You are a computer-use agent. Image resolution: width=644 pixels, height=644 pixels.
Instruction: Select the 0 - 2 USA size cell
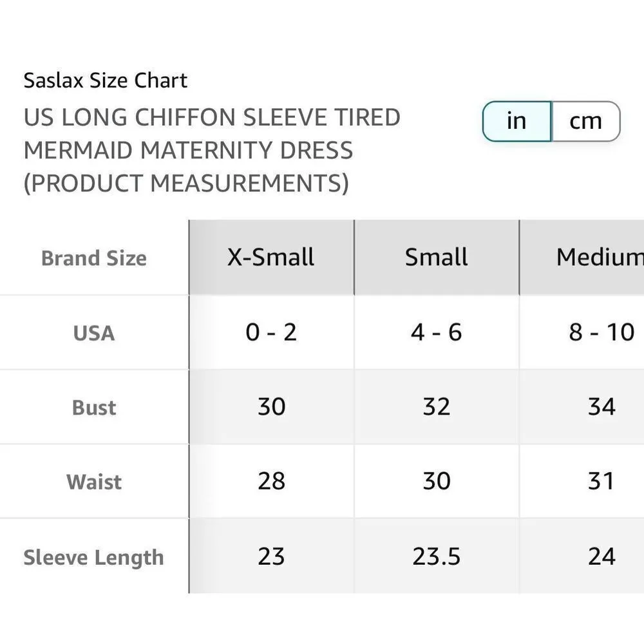pyautogui.click(x=270, y=333)
